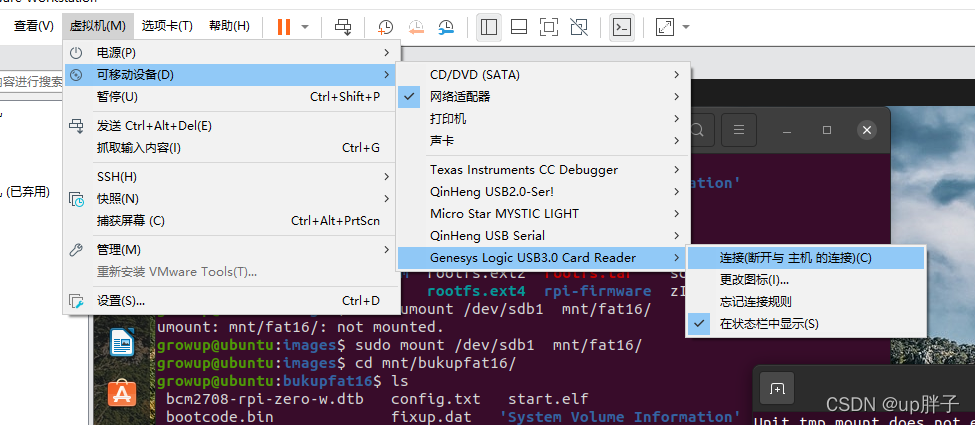The image size is (975, 425).
Task: Take a snapshot using the clock-plus icon
Action: coord(386,27)
